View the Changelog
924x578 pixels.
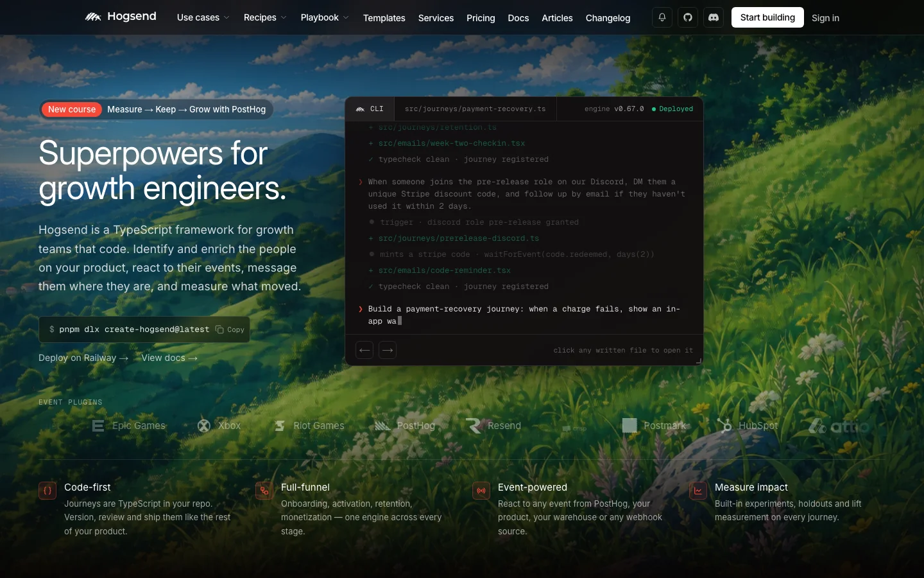coord(608,18)
